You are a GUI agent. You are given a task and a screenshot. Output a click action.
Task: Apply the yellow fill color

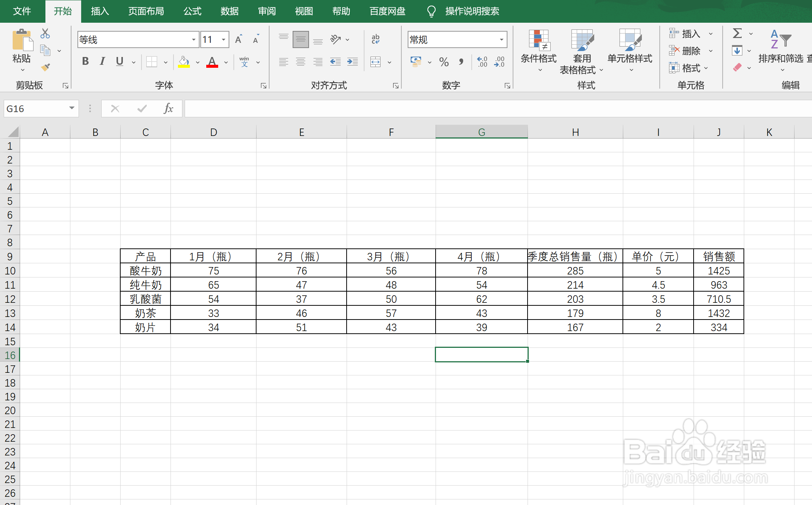184,61
